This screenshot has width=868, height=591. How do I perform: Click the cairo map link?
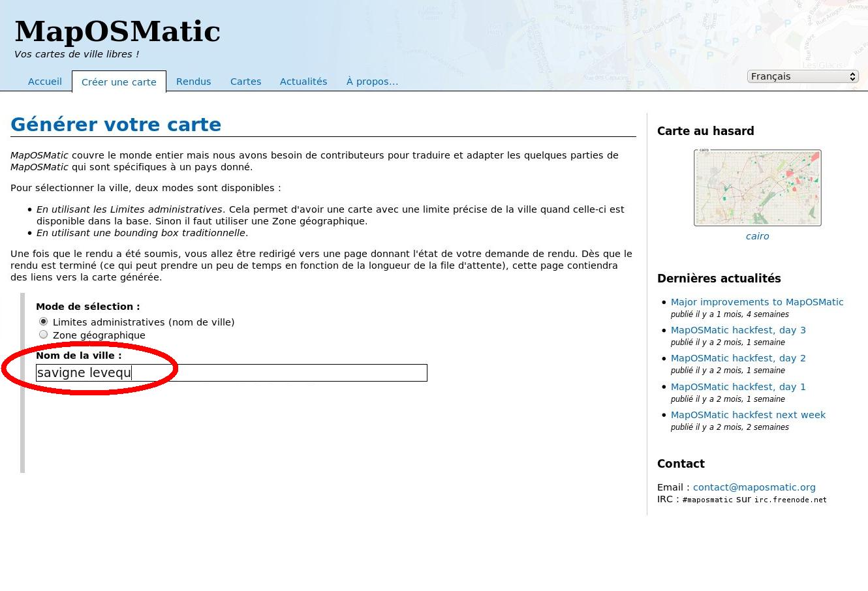pos(757,236)
